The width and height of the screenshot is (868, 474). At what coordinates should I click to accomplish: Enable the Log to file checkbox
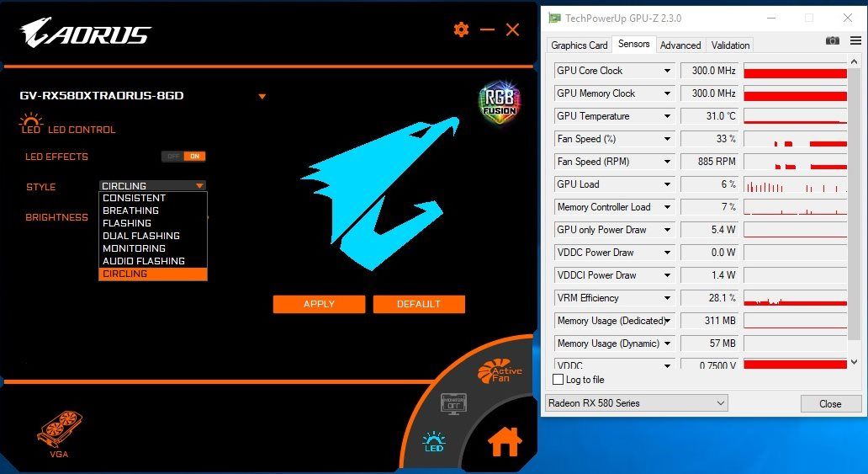coord(558,379)
